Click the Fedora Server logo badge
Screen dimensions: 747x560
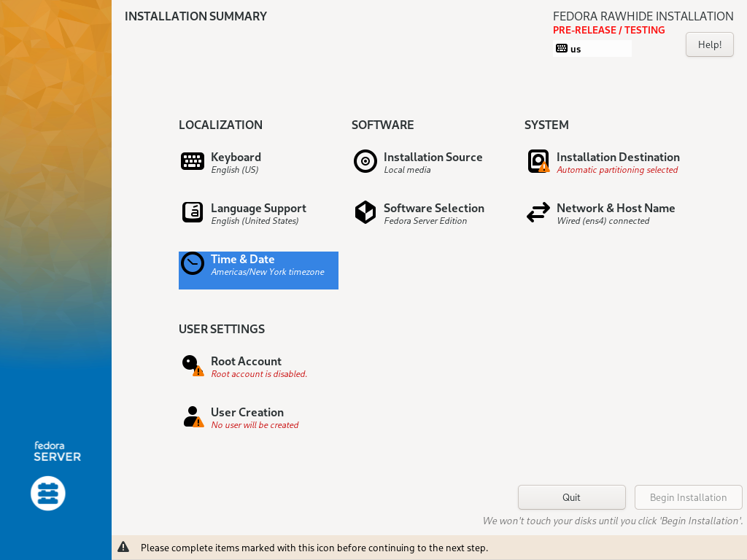pos(48,494)
